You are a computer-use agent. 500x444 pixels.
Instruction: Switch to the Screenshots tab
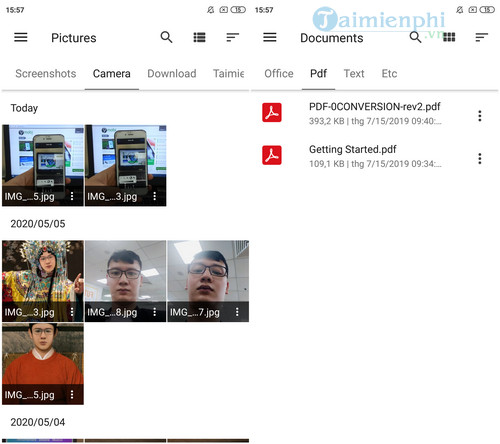point(46,74)
